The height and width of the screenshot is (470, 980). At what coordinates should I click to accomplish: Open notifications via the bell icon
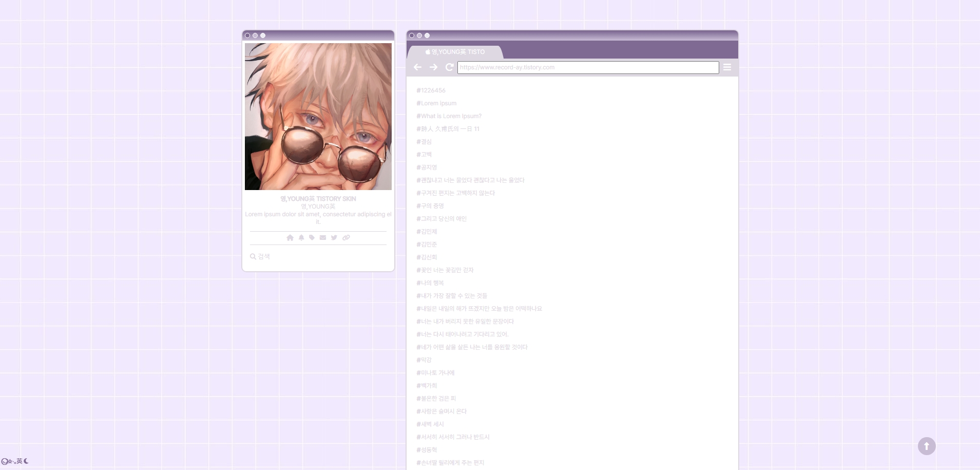(x=301, y=237)
